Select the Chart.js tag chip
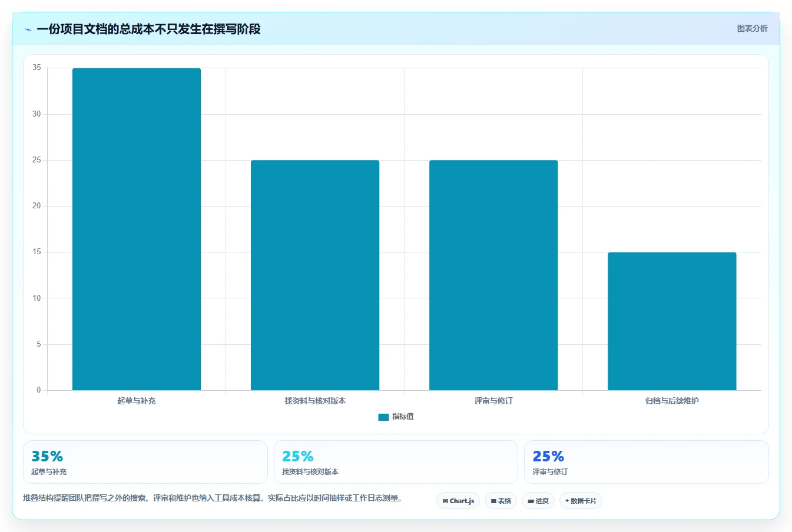792x532 pixels. click(458, 501)
